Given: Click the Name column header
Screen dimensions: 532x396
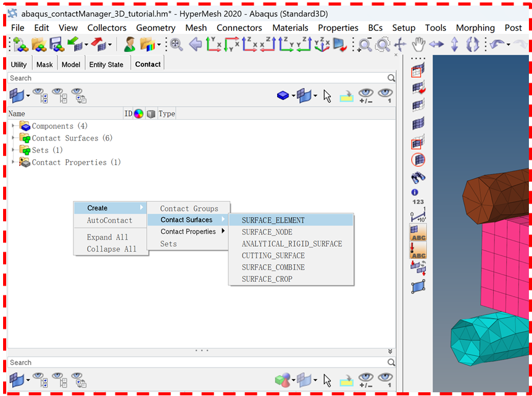Looking at the screenshot, I should point(65,113).
